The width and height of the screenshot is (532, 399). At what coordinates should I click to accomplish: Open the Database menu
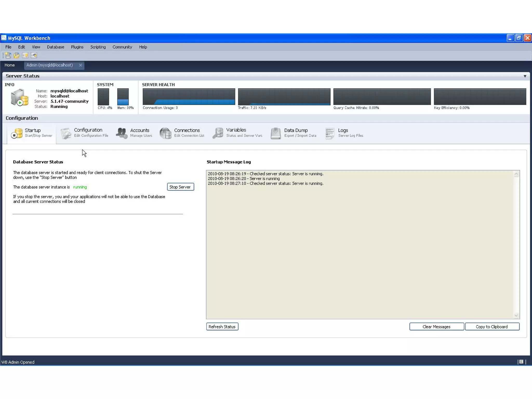tap(56, 47)
